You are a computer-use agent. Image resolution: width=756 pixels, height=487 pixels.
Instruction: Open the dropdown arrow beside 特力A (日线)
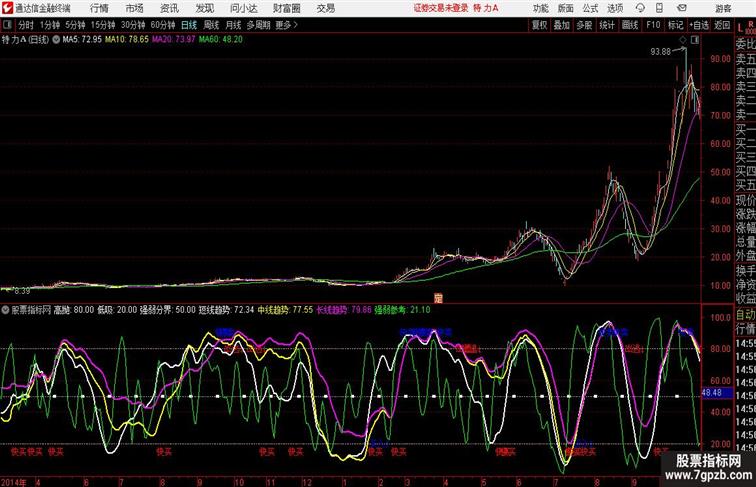pos(56,40)
